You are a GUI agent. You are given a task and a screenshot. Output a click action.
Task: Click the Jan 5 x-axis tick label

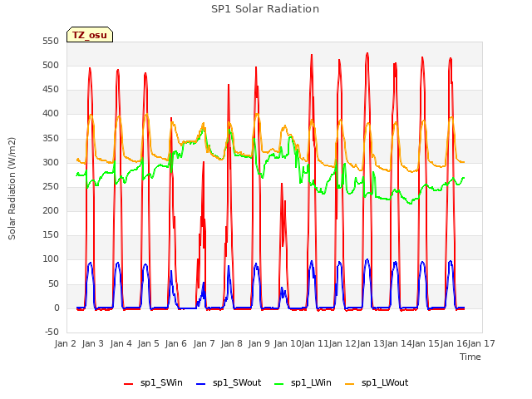[x=148, y=343]
